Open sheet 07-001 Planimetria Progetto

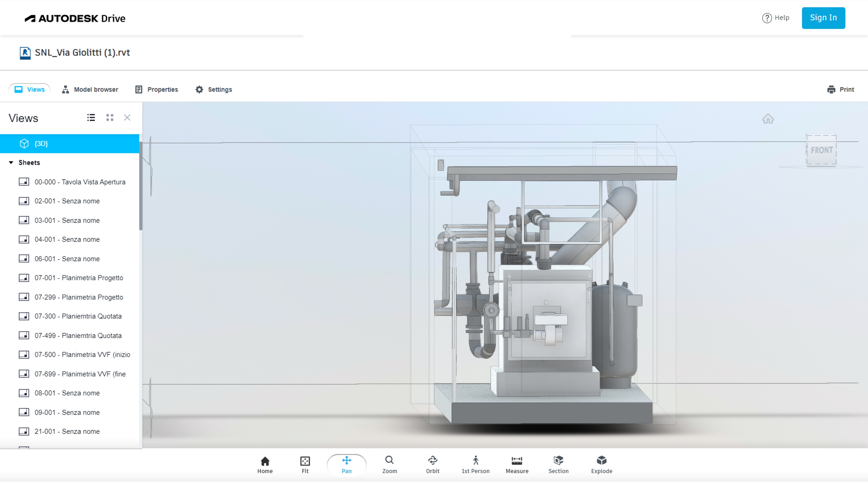coord(79,278)
